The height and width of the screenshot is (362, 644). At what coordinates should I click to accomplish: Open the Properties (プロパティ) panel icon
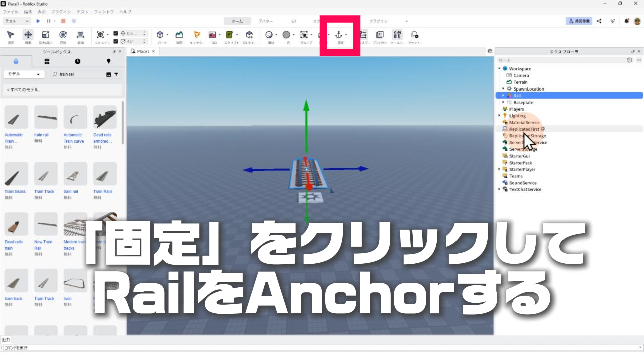tap(380, 35)
